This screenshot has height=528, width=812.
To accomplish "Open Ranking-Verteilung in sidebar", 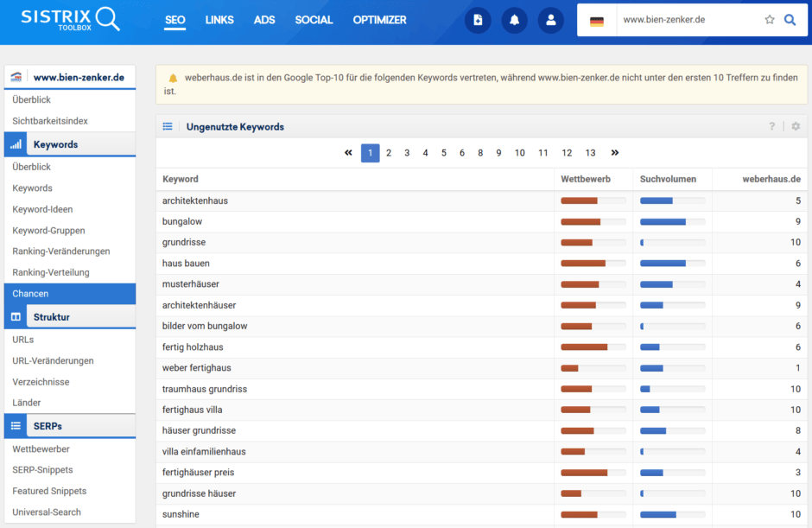I will (51, 272).
